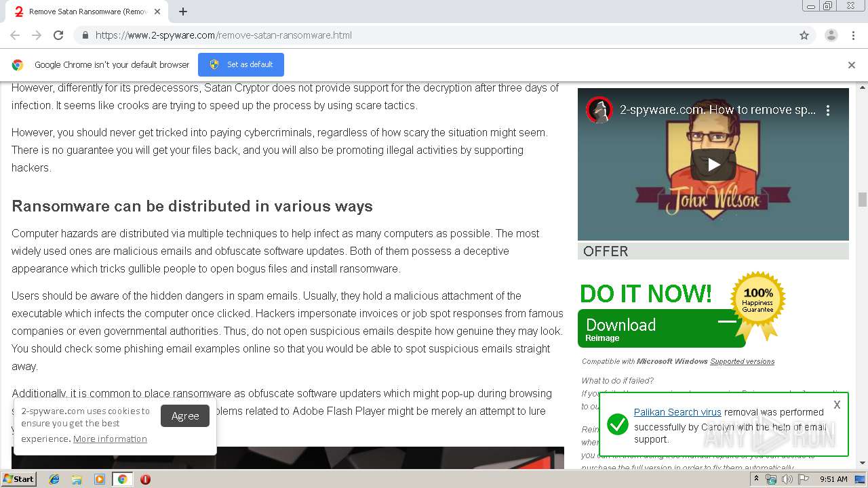Screen dimensions: 868x488
Task: Reload the current page
Action: coord(58,35)
